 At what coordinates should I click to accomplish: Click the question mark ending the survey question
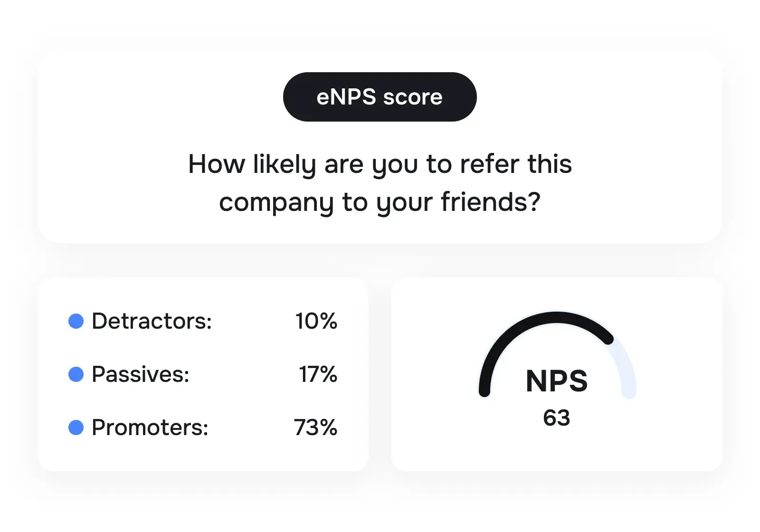click(x=534, y=201)
